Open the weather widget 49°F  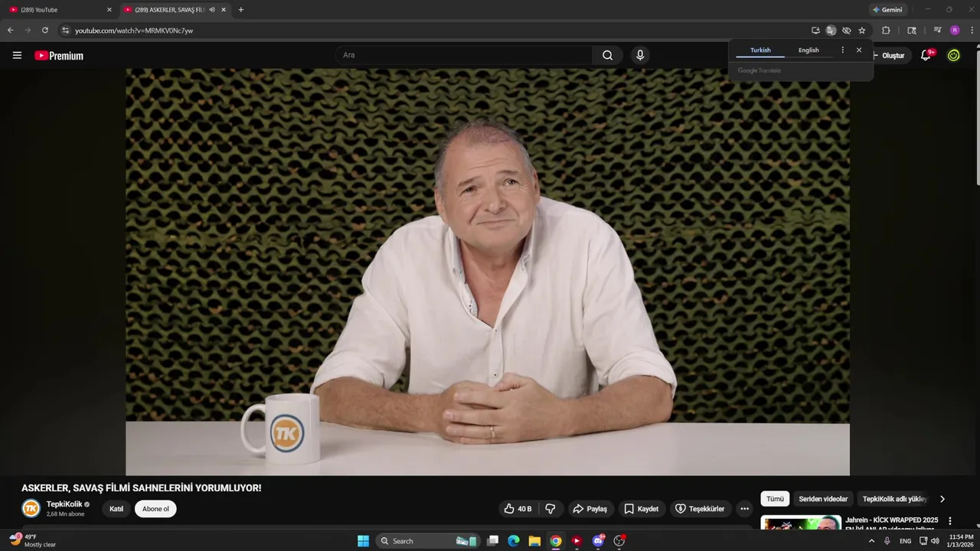coord(33,540)
